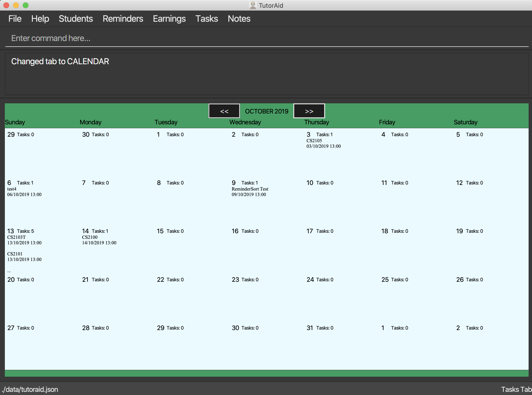Click the Saturday column header
532x395 pixels.
465,122
